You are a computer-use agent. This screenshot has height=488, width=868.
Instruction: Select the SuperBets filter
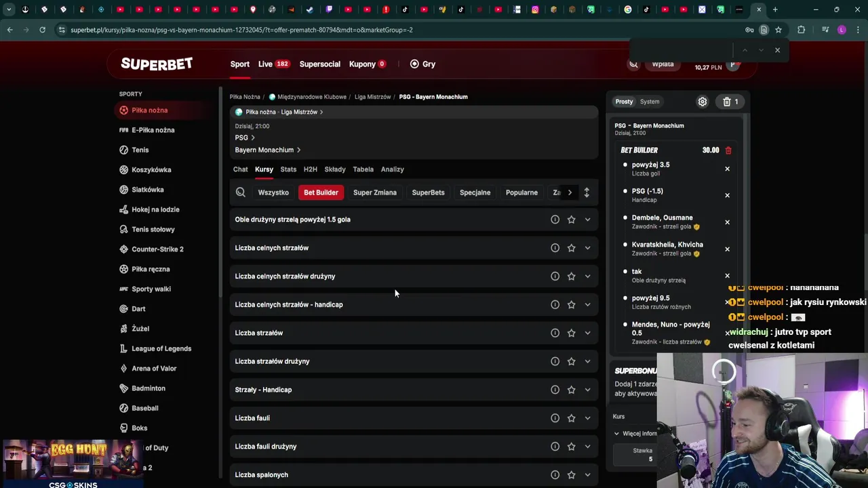tap(428, 192)
